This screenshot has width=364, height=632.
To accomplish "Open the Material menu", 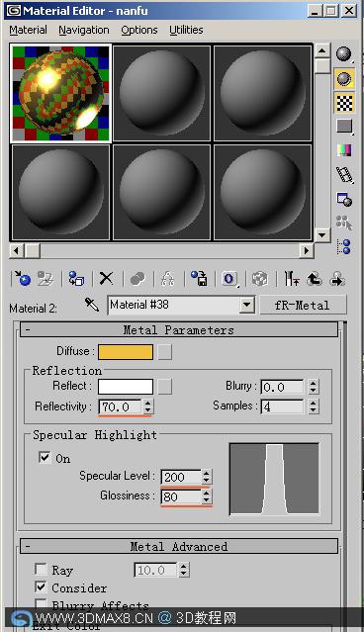I will coord(29,31).
